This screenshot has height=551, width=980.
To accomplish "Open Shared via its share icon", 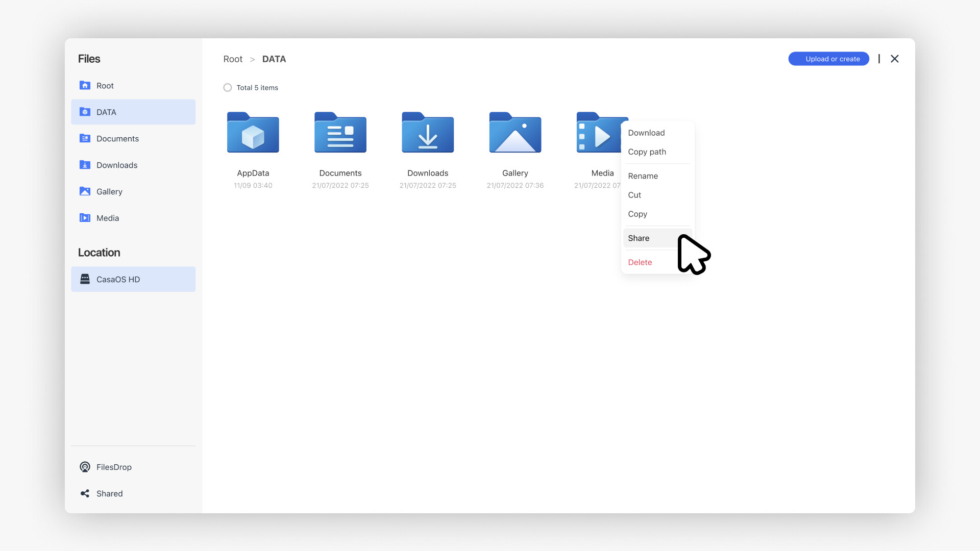I will pyautogui.click(x=85, y=493).
